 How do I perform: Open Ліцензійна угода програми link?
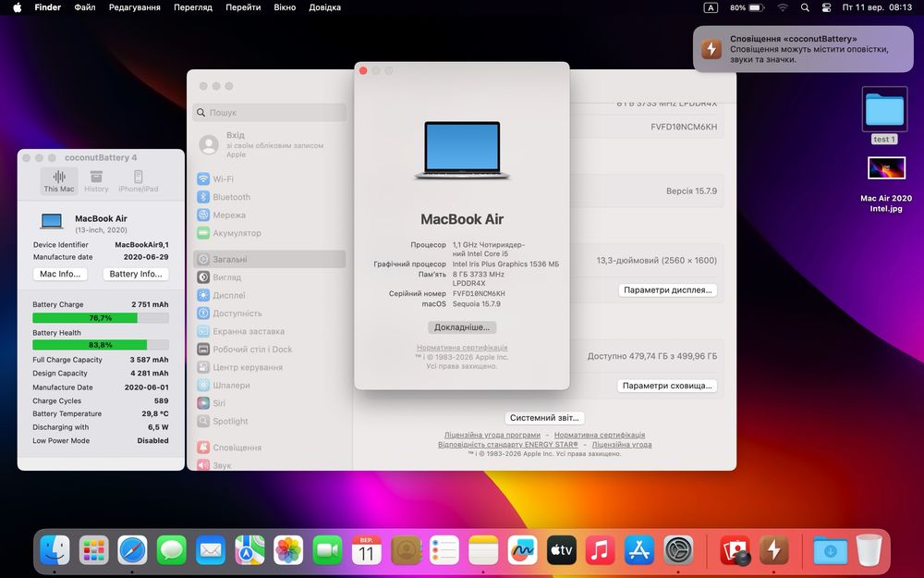[492, 435]
